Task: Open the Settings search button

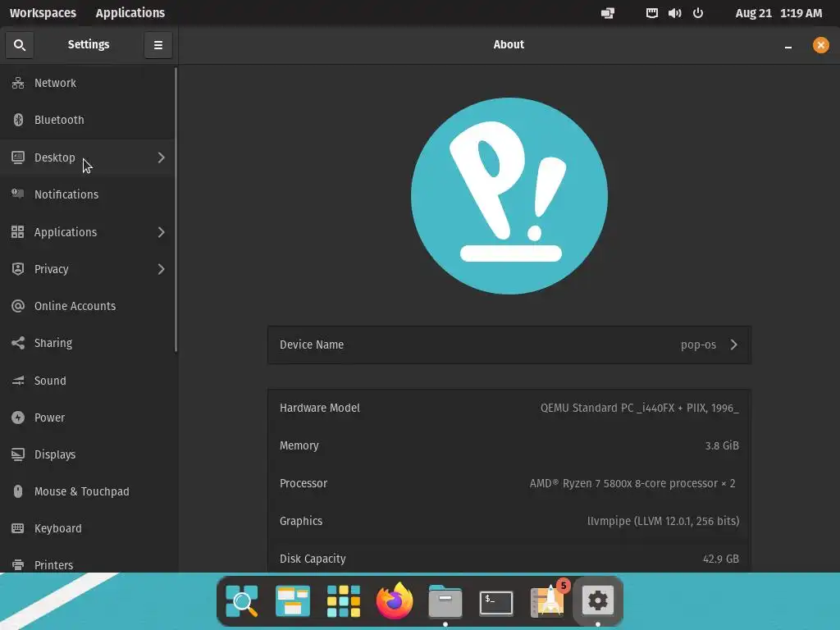Action: click(20, 45)
